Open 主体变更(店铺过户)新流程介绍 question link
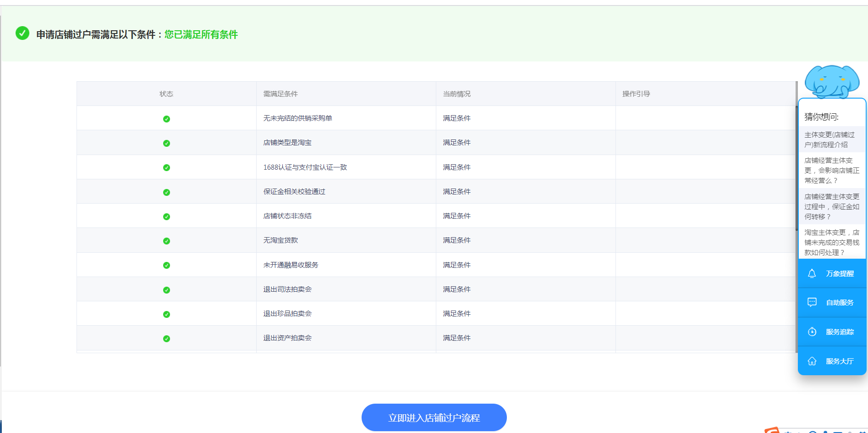This screenshot has width=868, height=433. pos(830,139)
